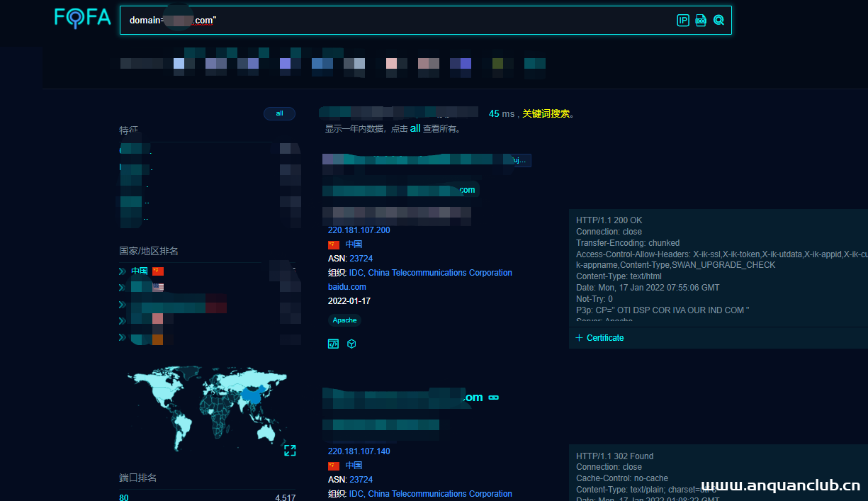Click link icon beside second result hostname
The height and width of the screenshot is (501, 868).
click(x=494, y=398)
